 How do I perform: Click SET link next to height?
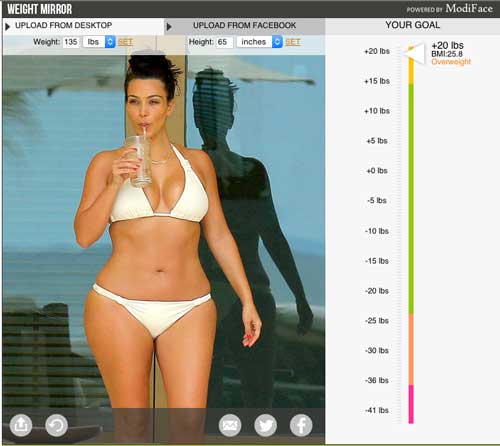(x=293, y=42)
